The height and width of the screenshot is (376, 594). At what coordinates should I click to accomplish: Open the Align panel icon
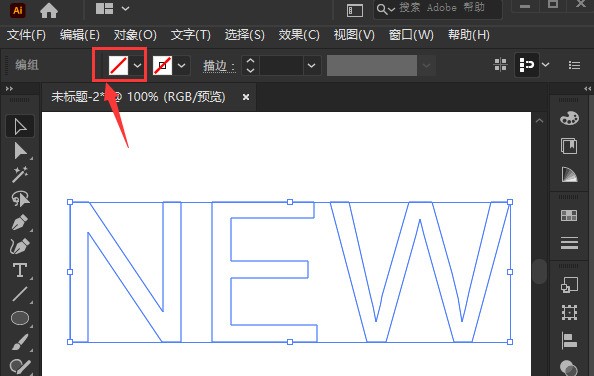click(x=569, y=340)
